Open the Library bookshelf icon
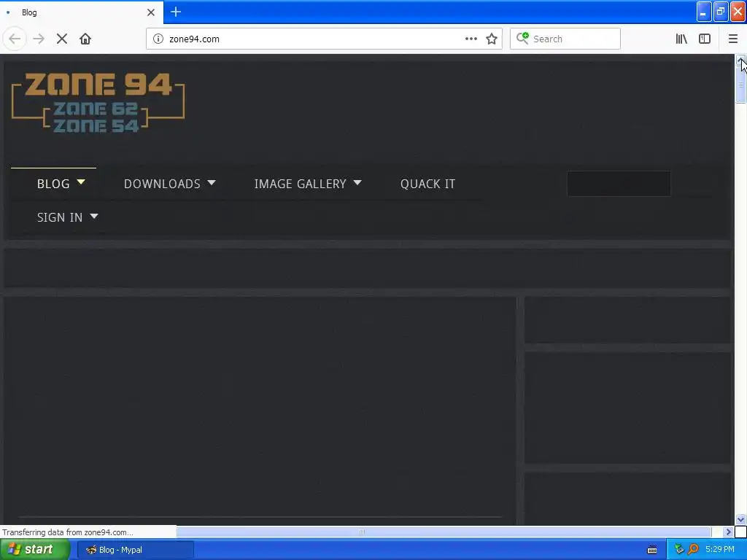The width and height of the screenshot is (747, 560). click(681, 39)
